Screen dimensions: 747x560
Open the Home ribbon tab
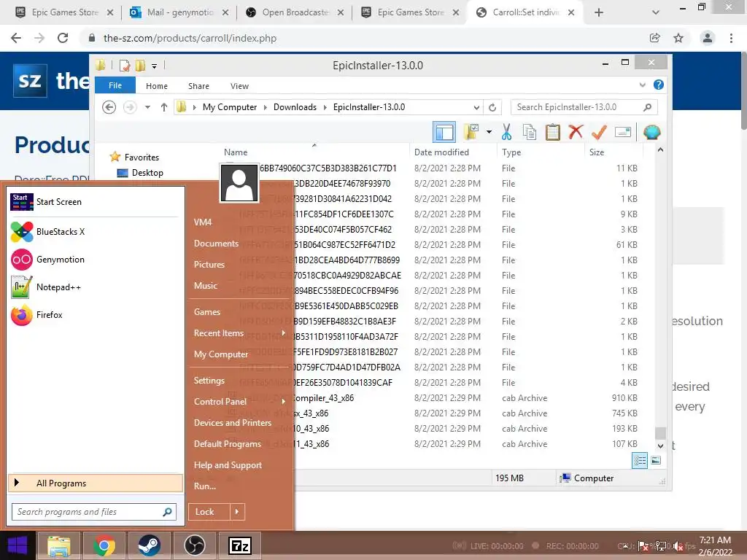(x=157, y=86)
